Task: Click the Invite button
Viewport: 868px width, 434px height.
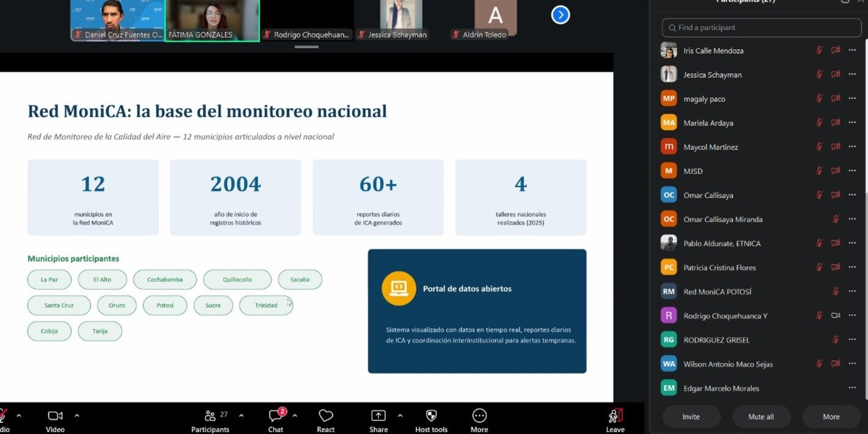Action: (691, 417)
